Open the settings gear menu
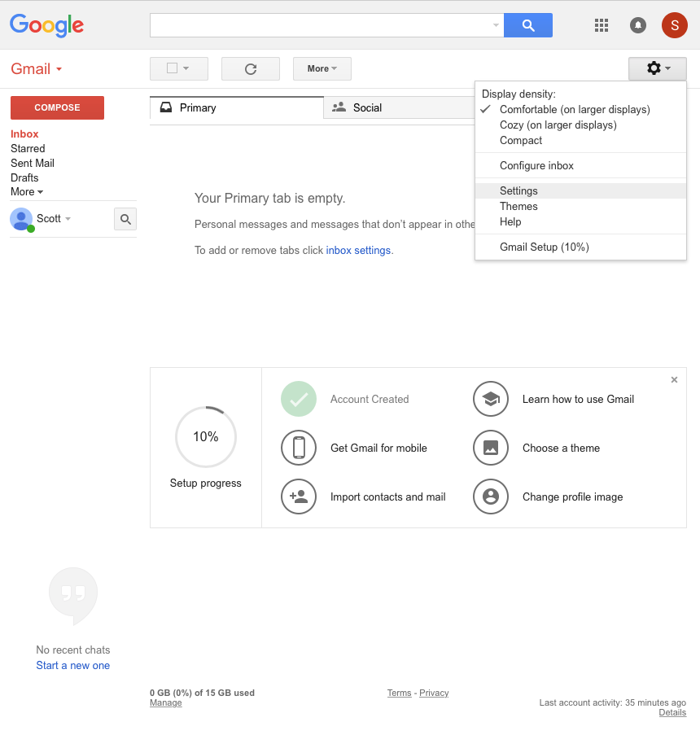This screenshot has width=700, height=735. 658,68
